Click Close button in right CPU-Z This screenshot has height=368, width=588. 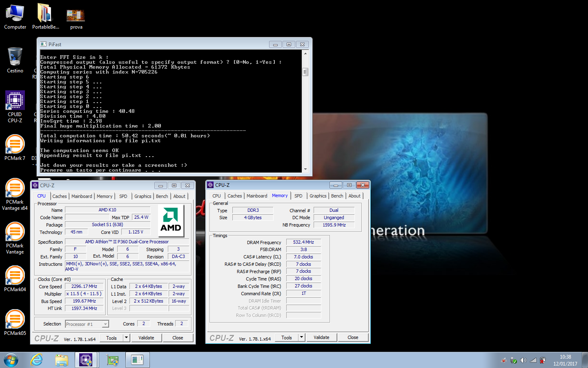[x=353, y=337]
